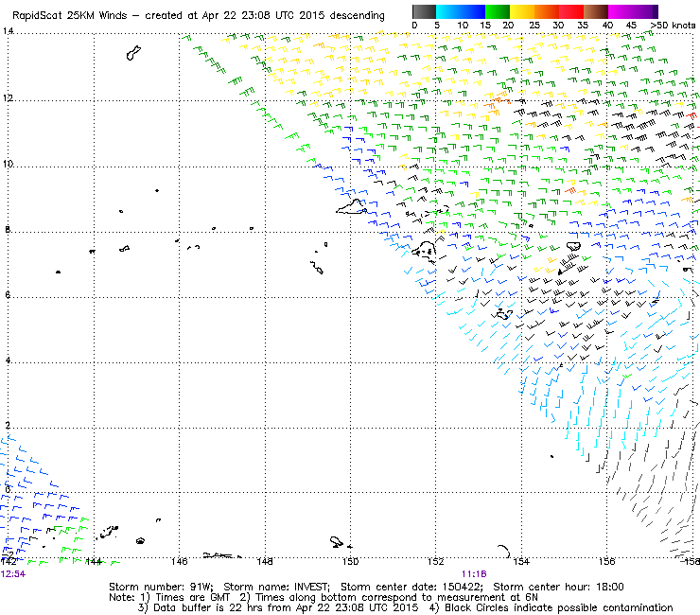
Task: Click the latitude axis label '12'
Action: coord(8,98)
